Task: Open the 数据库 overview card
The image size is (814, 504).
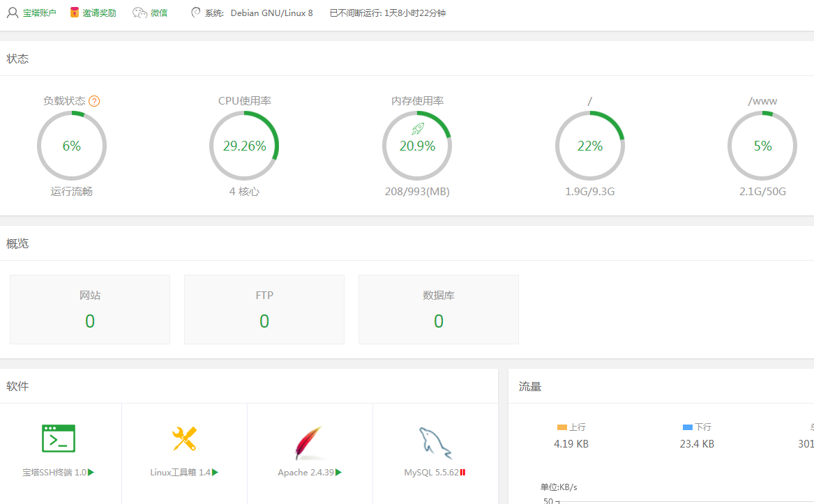Action: pos(439,310)
